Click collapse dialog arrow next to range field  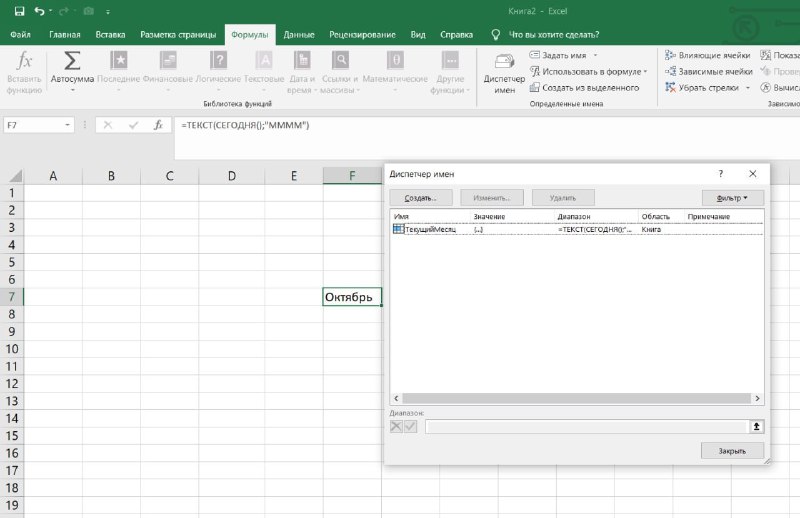tap(757, 426)
